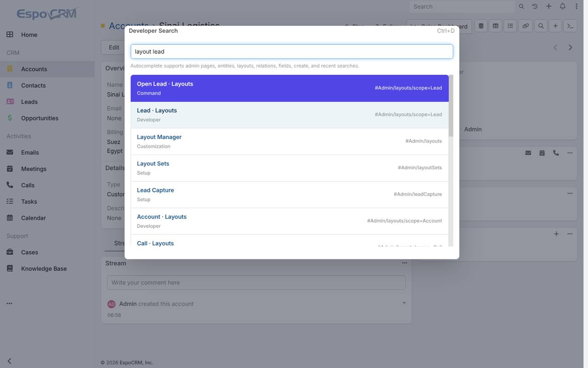Go to the previous record arrow
Viewport: 588px width, 368px height.
tap(555, 47)
